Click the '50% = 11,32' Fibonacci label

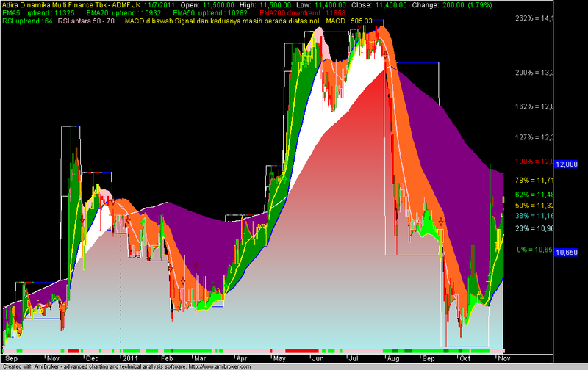534,206
